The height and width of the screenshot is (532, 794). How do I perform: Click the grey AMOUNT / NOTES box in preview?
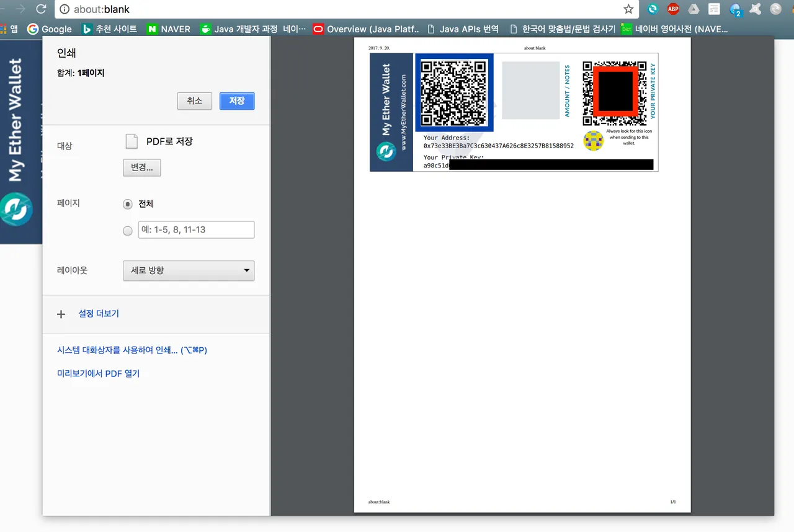pos(530,90)
